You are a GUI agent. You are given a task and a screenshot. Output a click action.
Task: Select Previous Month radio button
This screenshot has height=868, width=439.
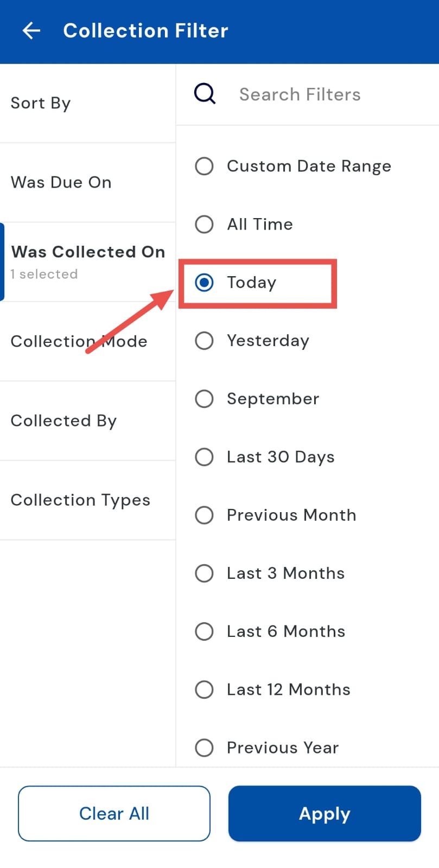pos(204,515)
